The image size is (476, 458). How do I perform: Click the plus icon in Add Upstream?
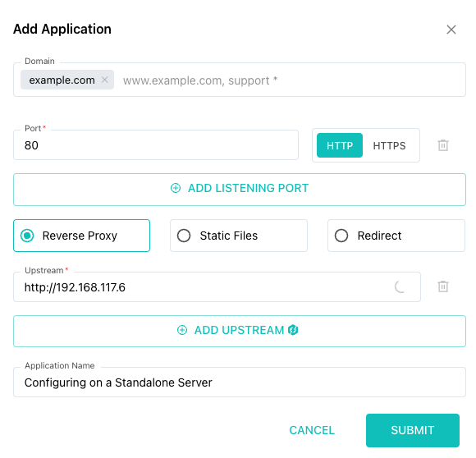coord(182,330)
